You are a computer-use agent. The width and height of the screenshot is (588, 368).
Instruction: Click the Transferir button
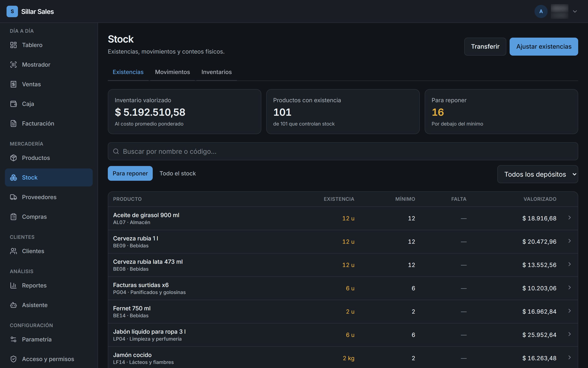(x=485, y=46)
